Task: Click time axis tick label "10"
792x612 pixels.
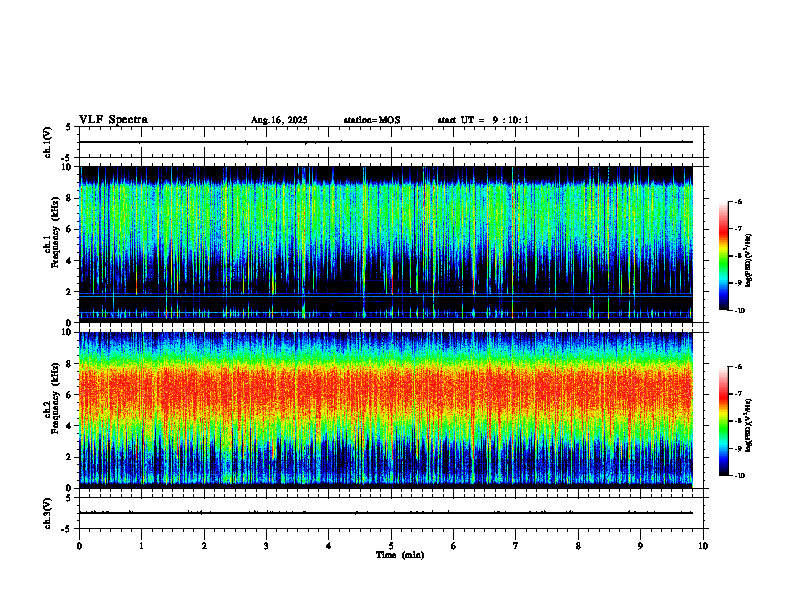Action: [x=703, y=546]
